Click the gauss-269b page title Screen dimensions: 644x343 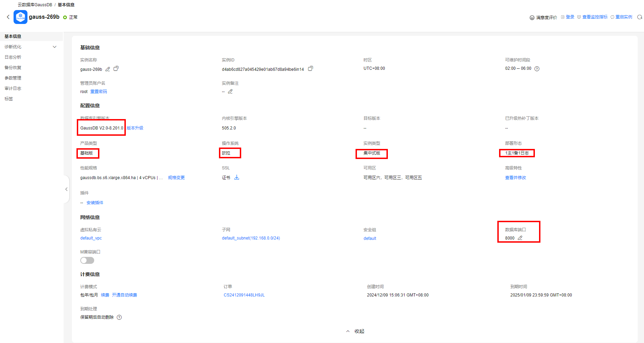coord(44,17)
